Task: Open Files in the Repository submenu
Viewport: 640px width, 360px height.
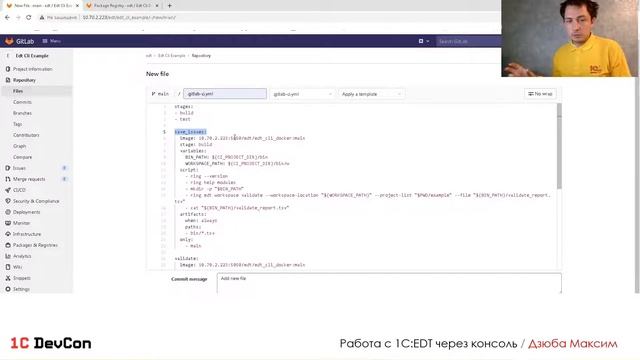Action: [x=18, y=91]
